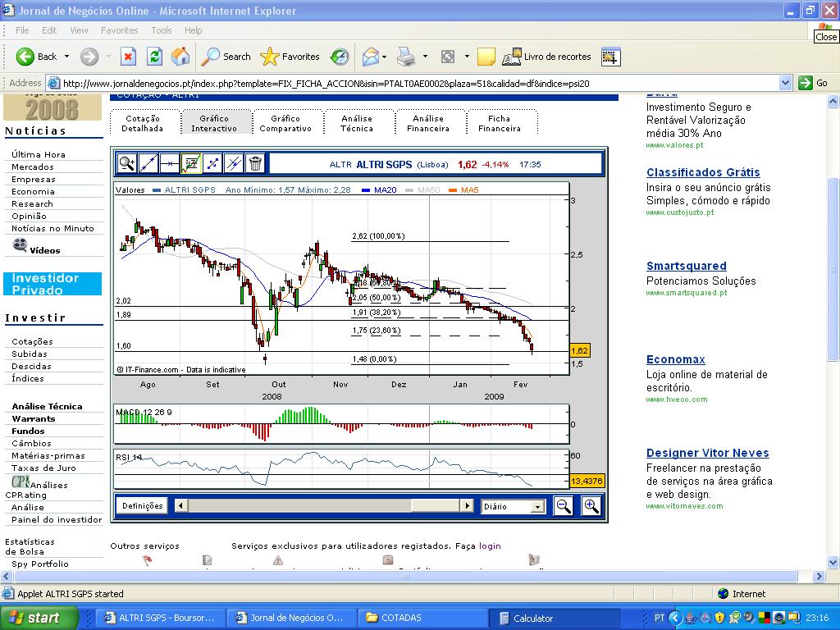The width and height of the screenshot is (840, 630).
Task: Open Última Hora news link
Action: [39, 154]
